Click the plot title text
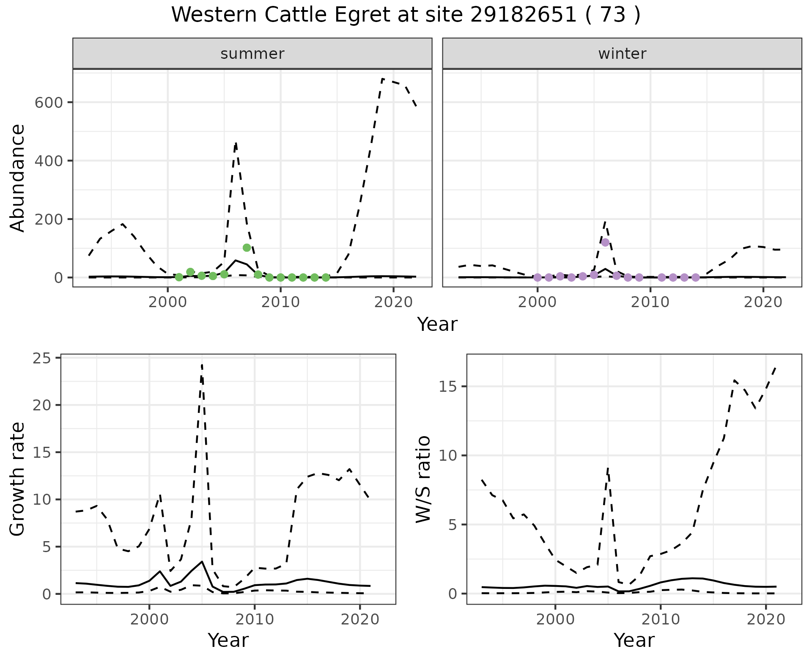 point(406,15)
